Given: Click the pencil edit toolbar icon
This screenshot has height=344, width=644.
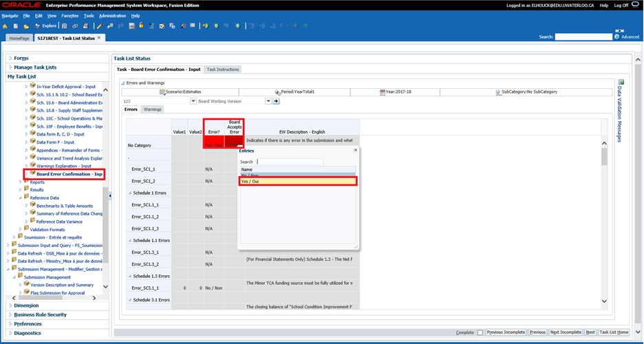Looking at the screenshot, I should [100, 26].
